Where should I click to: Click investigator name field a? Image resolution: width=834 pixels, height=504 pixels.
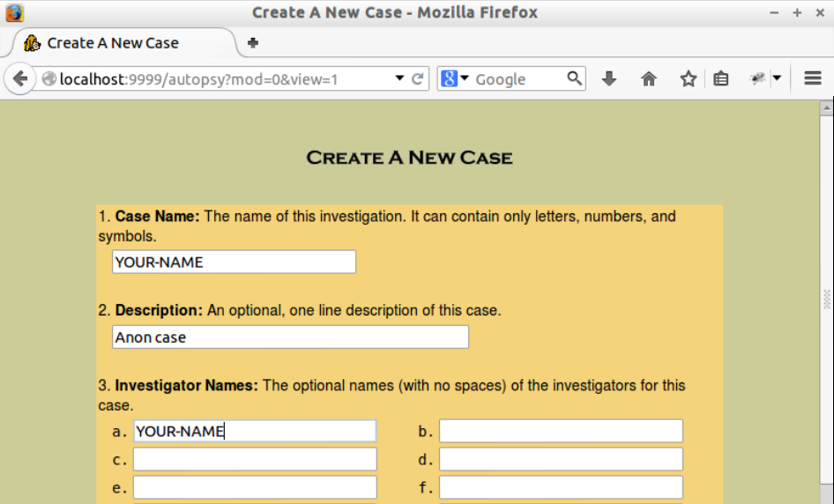(255, 431)
